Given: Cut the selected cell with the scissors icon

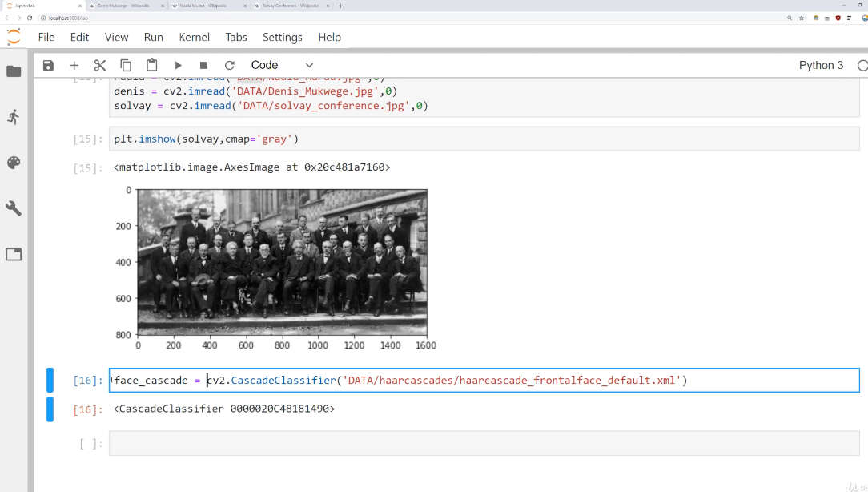Looking at the screenshot, I should click(x=99, y=66).
